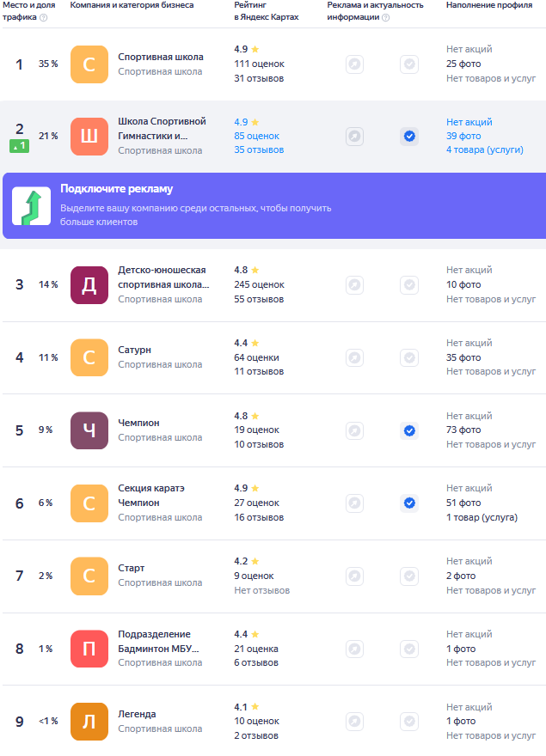Click the blue '4.9' rating link

pyautogui.click(x=241, y=122)
